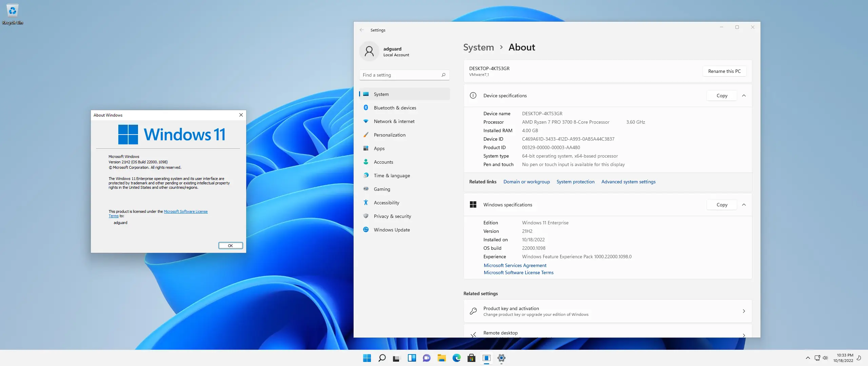868x366 pixels.
Task: Launch Microsoft Edge from the taskbar
Action: 457,358
